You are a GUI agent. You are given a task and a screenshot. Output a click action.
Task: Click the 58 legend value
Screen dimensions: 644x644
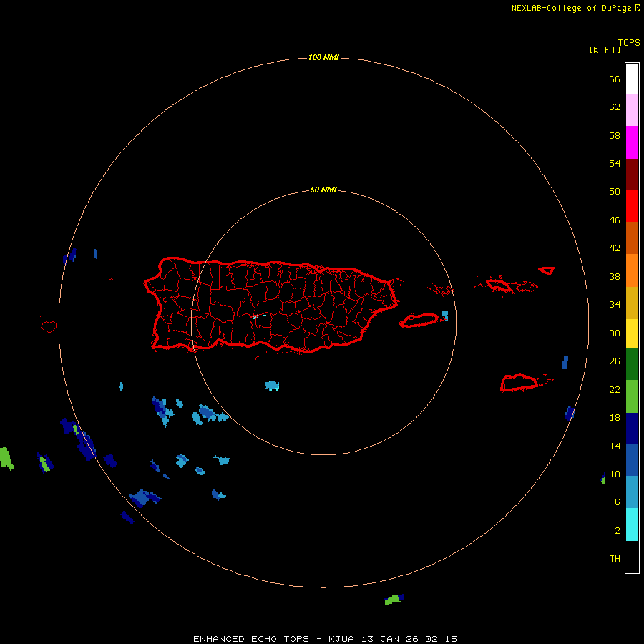615,135
